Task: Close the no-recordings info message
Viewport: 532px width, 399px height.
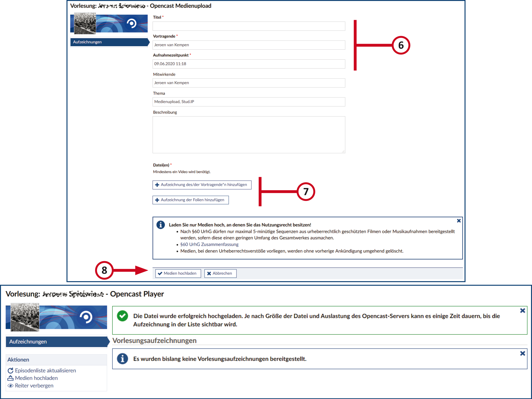Action: click(x=522, y=353)
